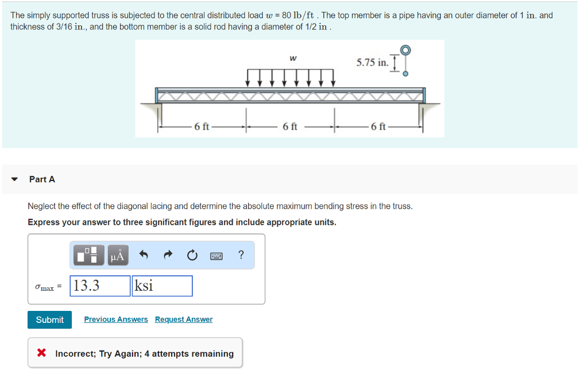Click the ksi units field

(162, 286)
